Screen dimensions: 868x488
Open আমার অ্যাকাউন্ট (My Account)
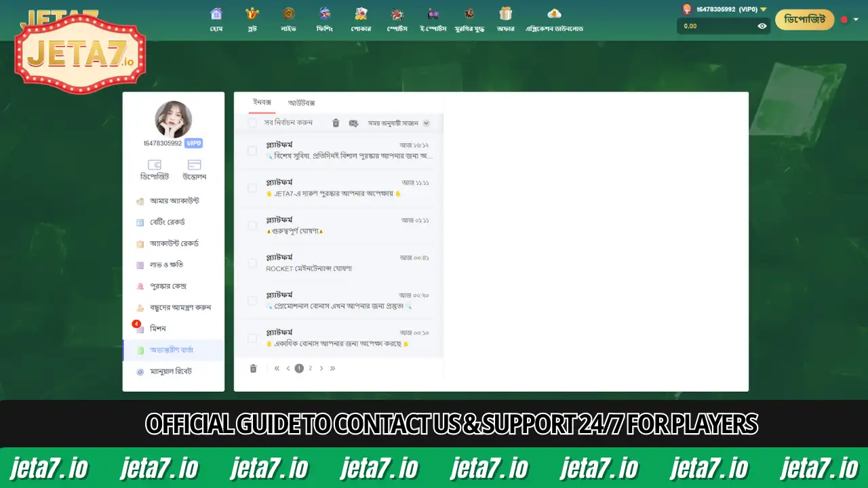[x=174, y=201]
